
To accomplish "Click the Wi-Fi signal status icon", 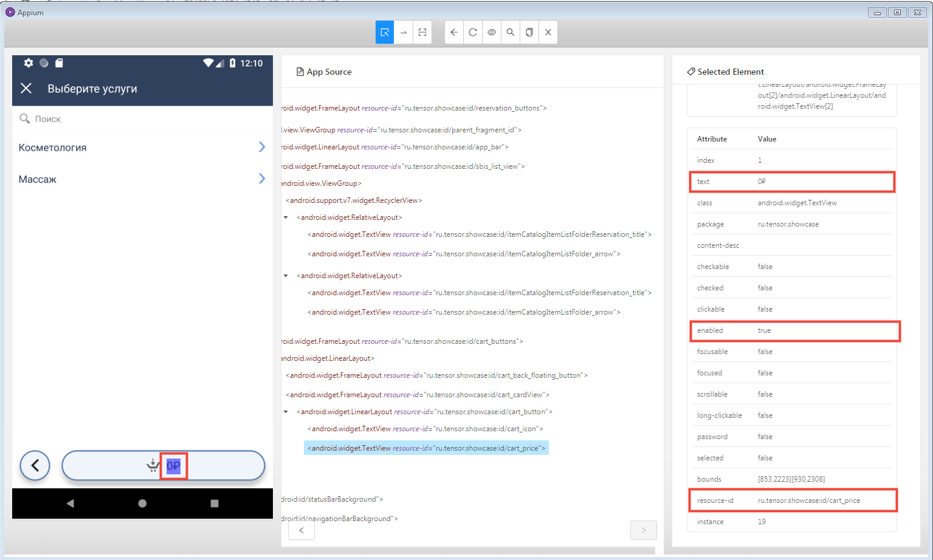I will (x=208, y=63).
